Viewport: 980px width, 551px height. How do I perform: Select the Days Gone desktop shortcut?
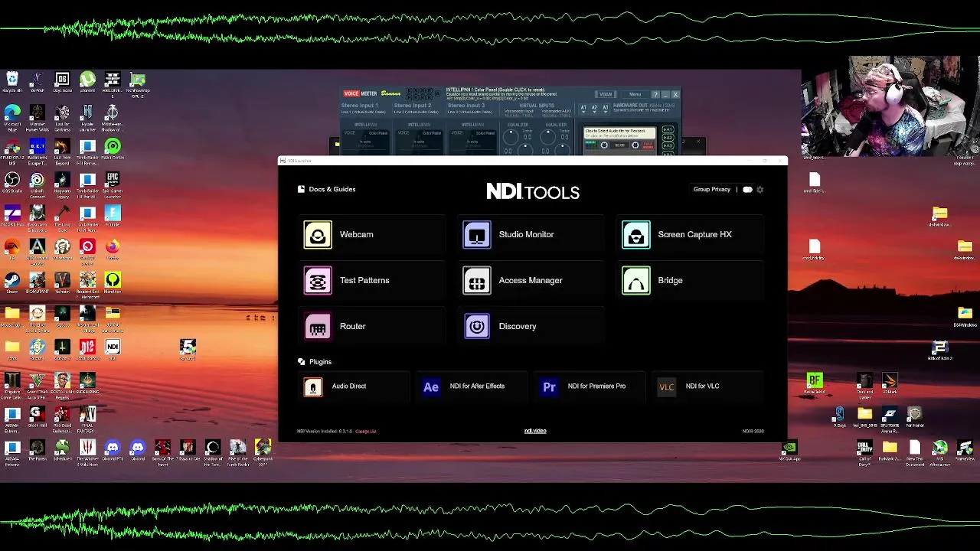[62, 83]
